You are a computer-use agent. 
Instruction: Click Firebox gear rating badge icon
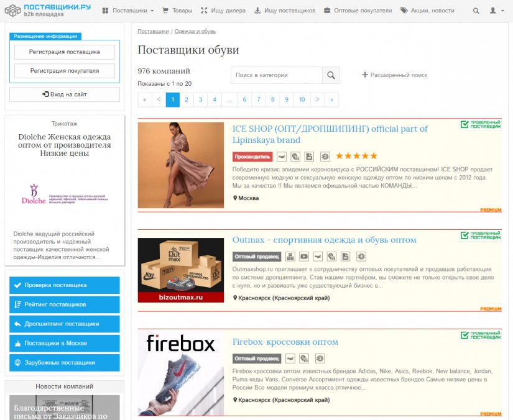coord(320,358)
